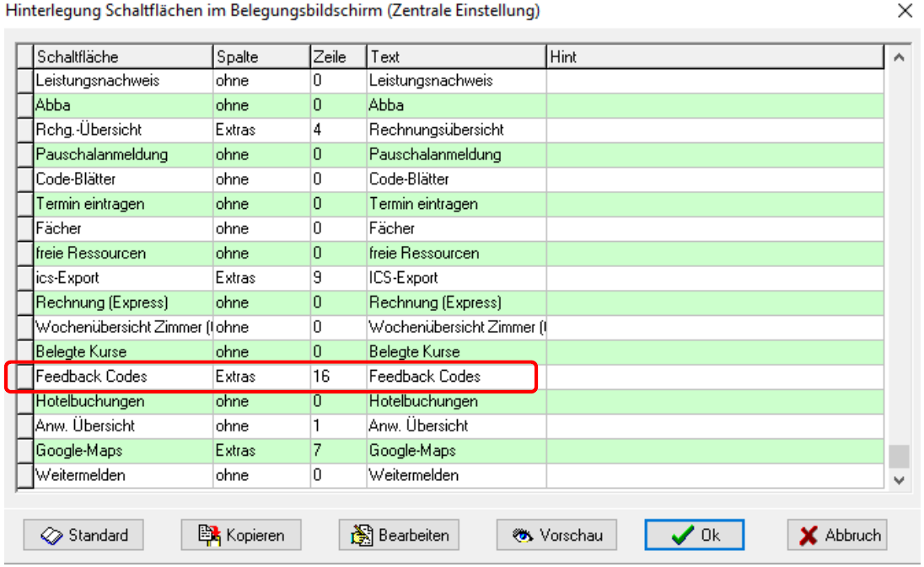Click Zeile value 16 for Feedback Codes
Image resolution: width=924 pixels, height=567 pixels.
338,377
